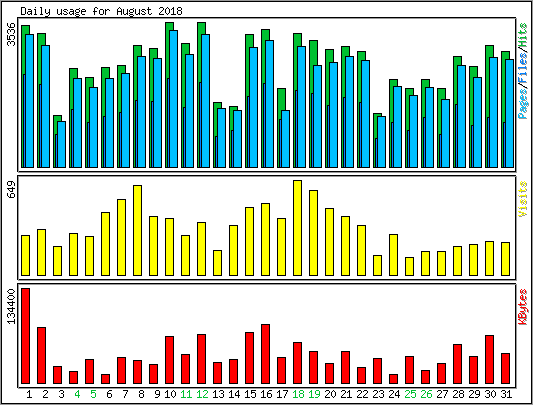Click the cyan 'Pages' legend word
Image resolution: width=533 pixels, height=405 pixels.
[523, 103]
